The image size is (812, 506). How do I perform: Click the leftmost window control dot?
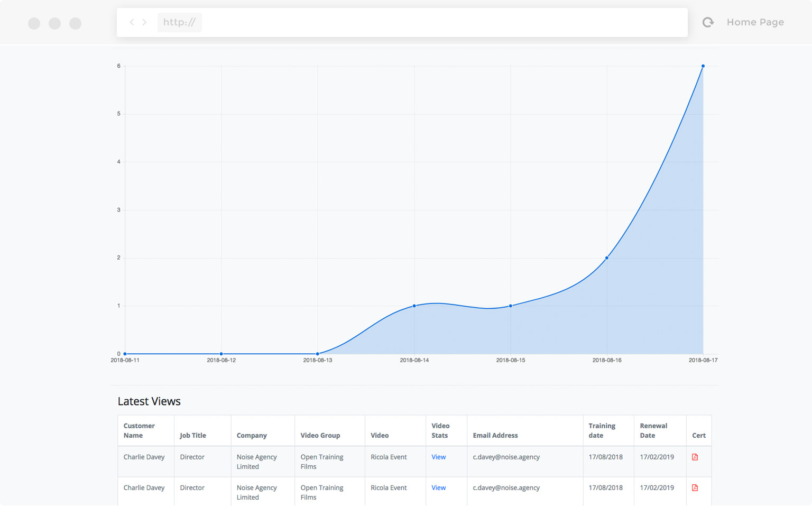click(34, 23)
